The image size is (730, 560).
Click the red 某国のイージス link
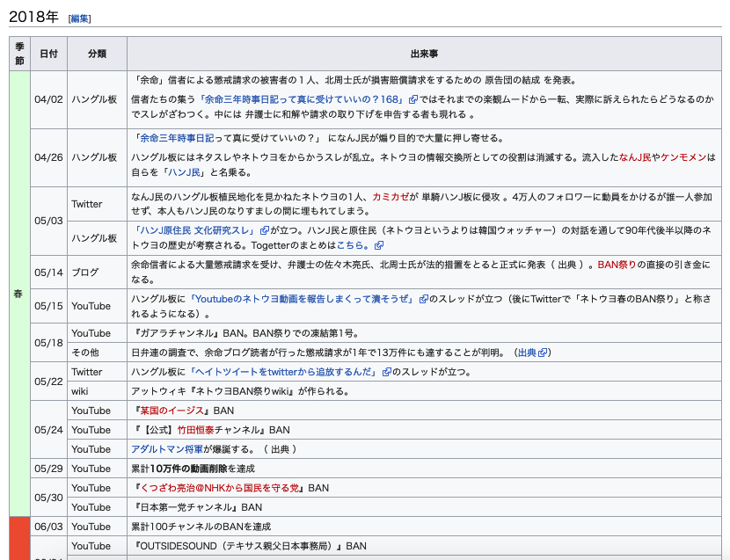172,411
